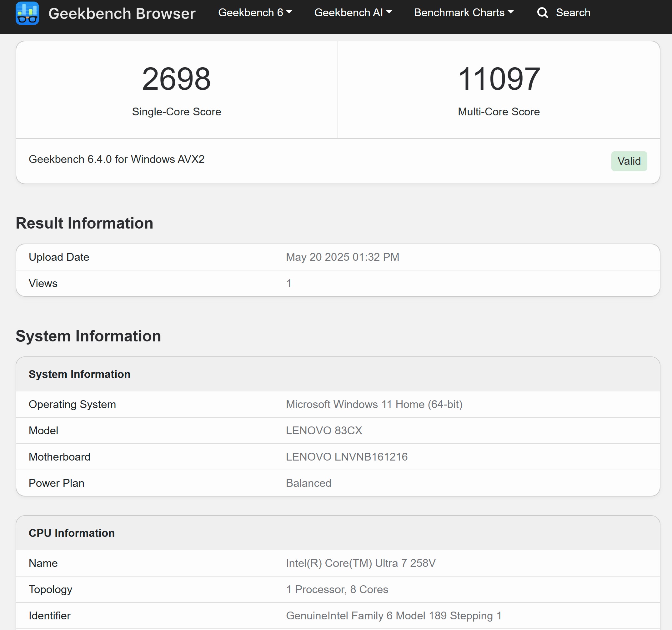The image size is (672, 630).
Task: Click the green Valid badge
Action: 628,161
